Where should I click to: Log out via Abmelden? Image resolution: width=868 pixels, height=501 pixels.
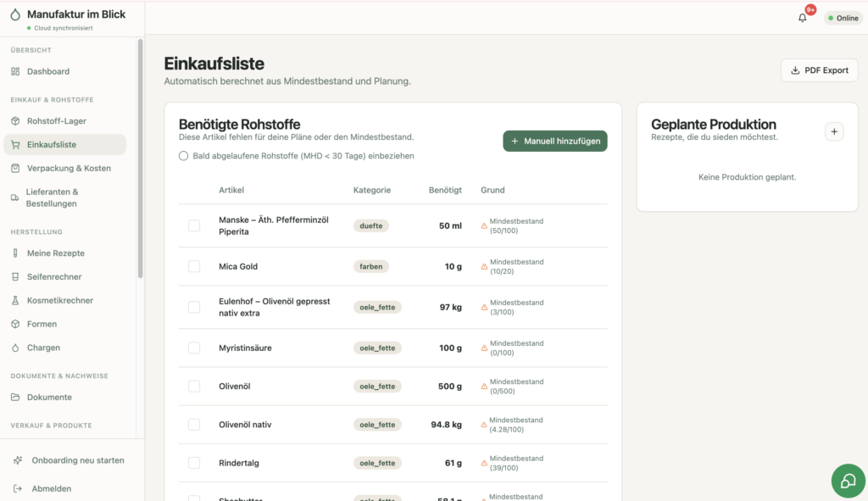tap(42, 488)
